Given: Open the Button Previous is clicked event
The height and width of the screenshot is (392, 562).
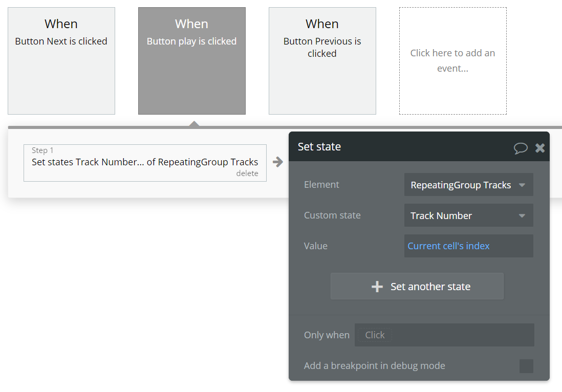Looking at the screenshot, I should pos(322,61).
